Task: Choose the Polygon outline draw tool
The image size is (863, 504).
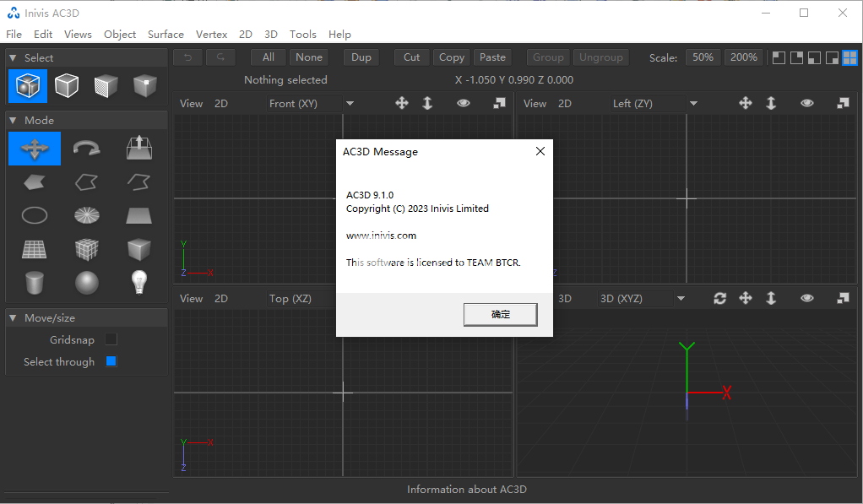Action: tap(86, 182)
